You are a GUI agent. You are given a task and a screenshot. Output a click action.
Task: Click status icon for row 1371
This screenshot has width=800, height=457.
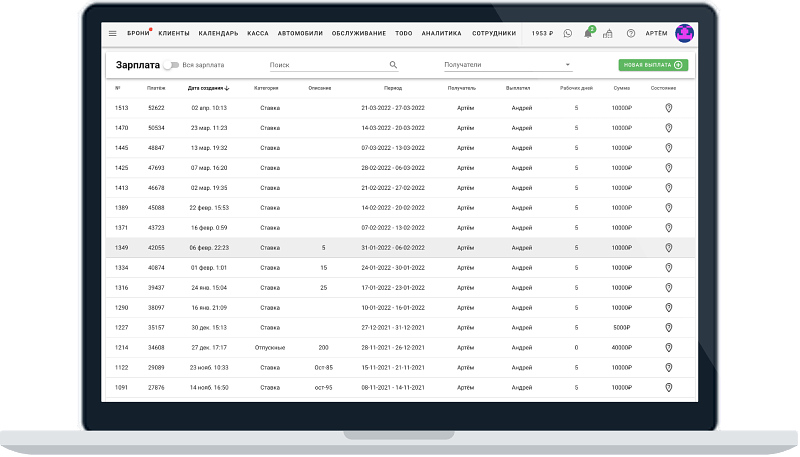point(669,228)
